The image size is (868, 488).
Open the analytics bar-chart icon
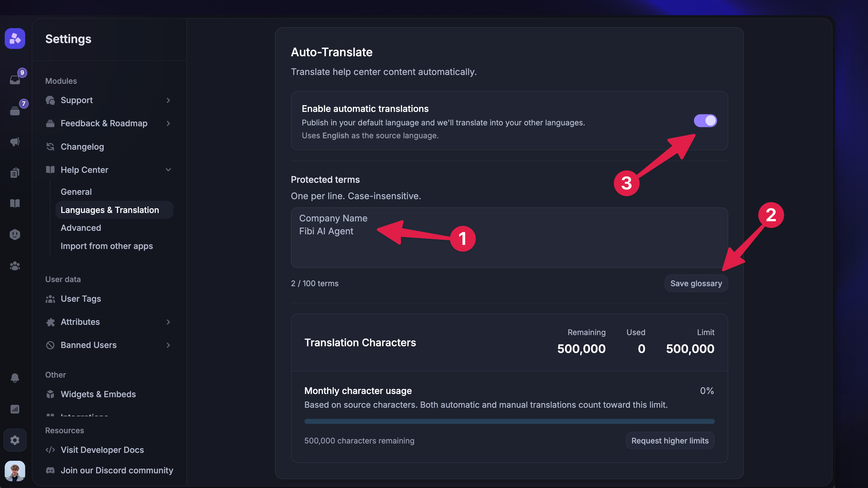tap(15, 409)
